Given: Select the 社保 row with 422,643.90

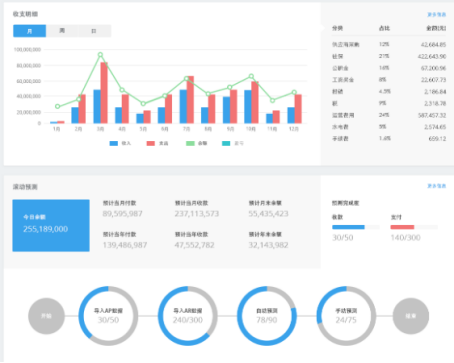Looking at the screenshot, I should point(389,56).
